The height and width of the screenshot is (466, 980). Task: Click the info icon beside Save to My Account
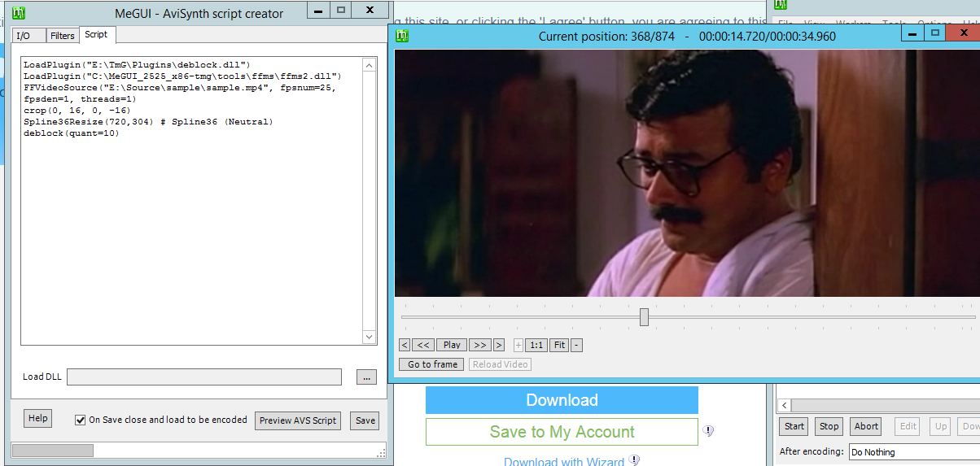[708, 431]
